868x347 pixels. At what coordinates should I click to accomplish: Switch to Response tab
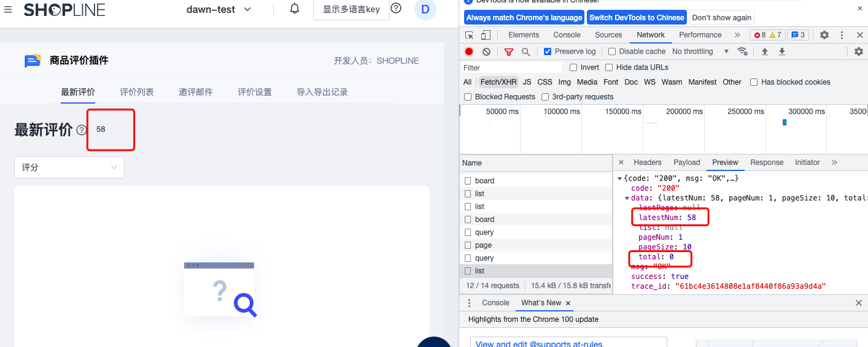click(767, 162)
